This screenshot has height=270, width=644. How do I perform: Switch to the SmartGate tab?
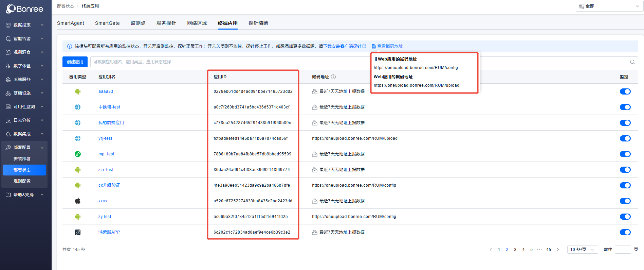(107, 23)
